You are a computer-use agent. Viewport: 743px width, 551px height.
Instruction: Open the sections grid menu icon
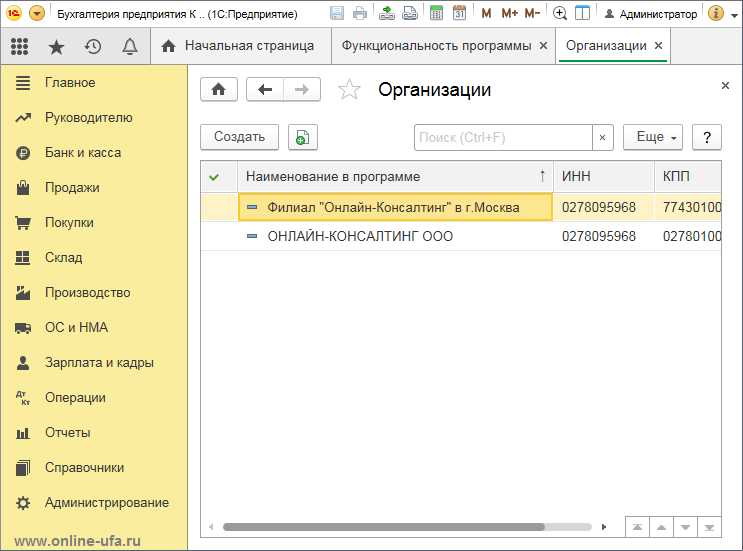pos(19,46)
